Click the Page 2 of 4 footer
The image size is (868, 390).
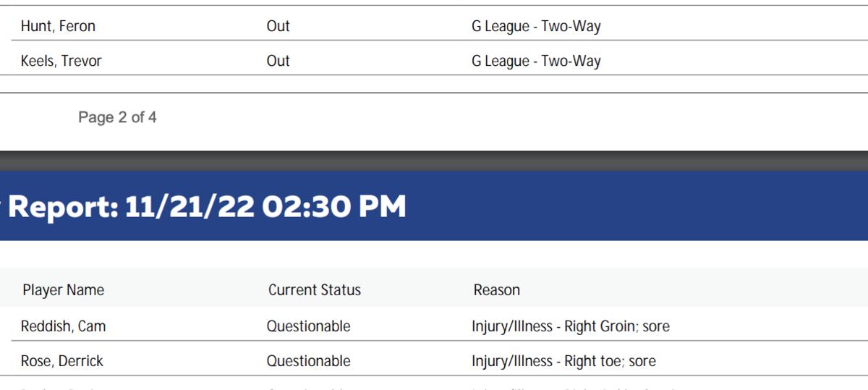(117, 117)
